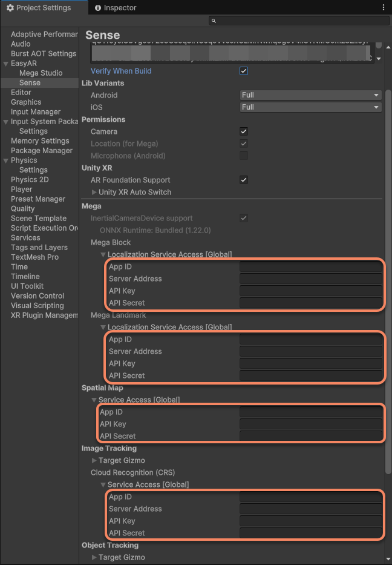The image size is (392, 565).
Task: Toggle the Verify When Build checkbox
Action: (244, 71)
